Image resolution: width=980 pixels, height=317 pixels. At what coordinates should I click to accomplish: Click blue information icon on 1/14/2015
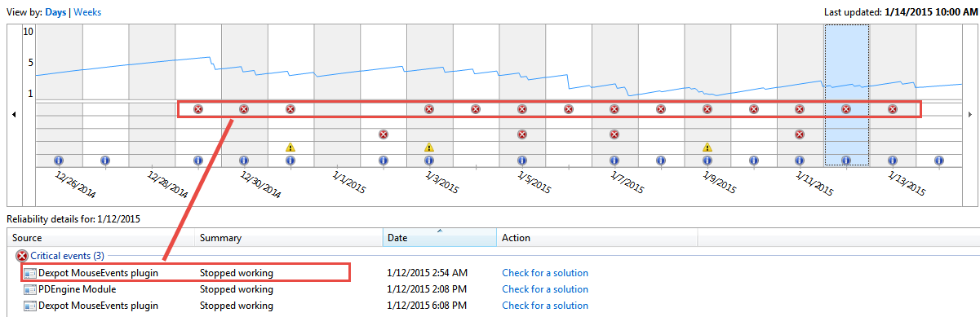pos(939,161)
